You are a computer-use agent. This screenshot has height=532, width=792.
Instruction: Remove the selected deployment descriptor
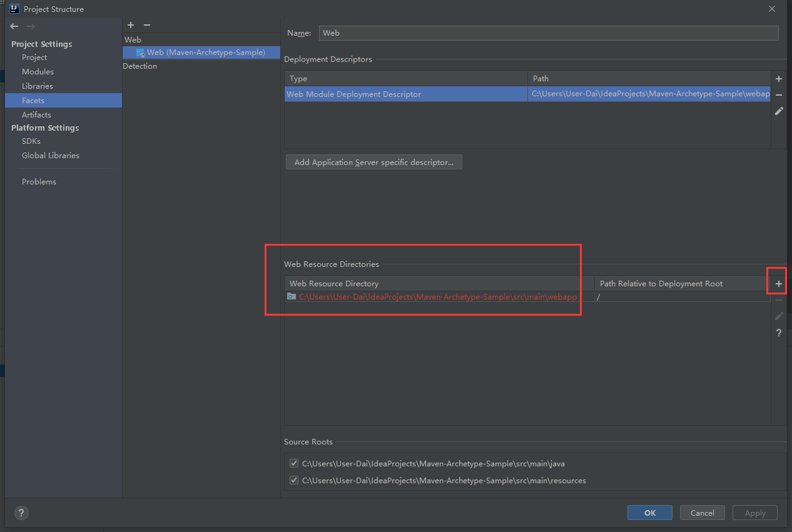click(779, 95)
